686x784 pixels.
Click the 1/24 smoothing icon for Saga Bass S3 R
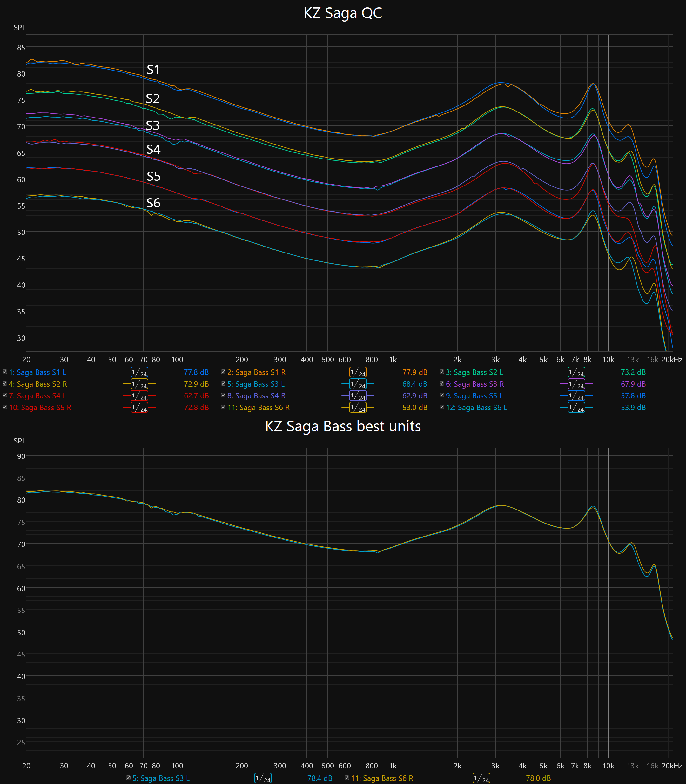point(576,384)
